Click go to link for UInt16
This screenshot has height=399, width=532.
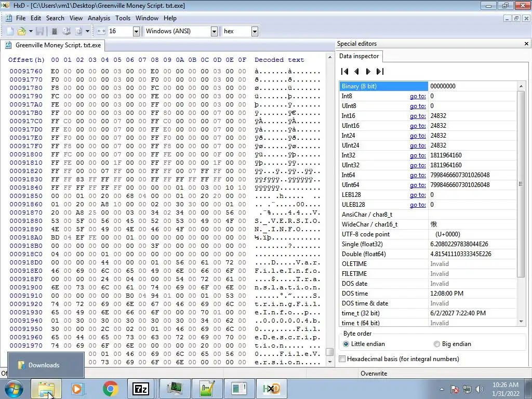click(418, 126)
